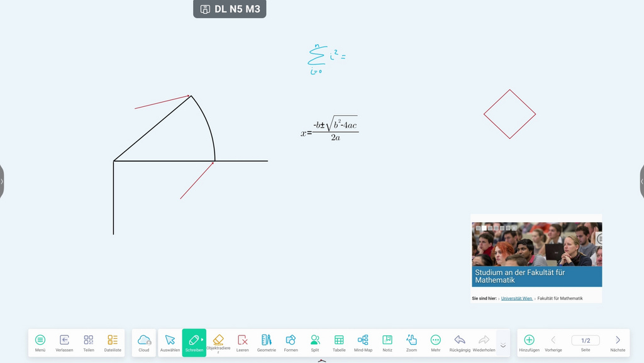Select the Auswählen pointer tool
Screen dimensions: 644x363
click(x=170, y=343)
